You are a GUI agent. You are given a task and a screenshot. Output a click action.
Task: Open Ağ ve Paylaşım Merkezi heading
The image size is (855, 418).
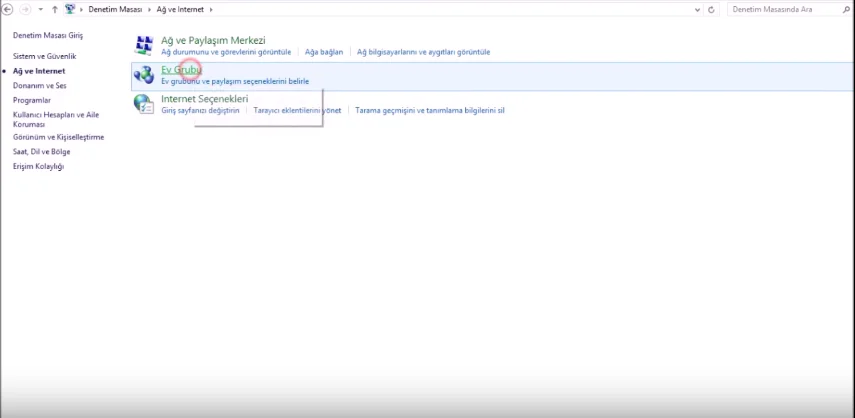pos(213,40)
